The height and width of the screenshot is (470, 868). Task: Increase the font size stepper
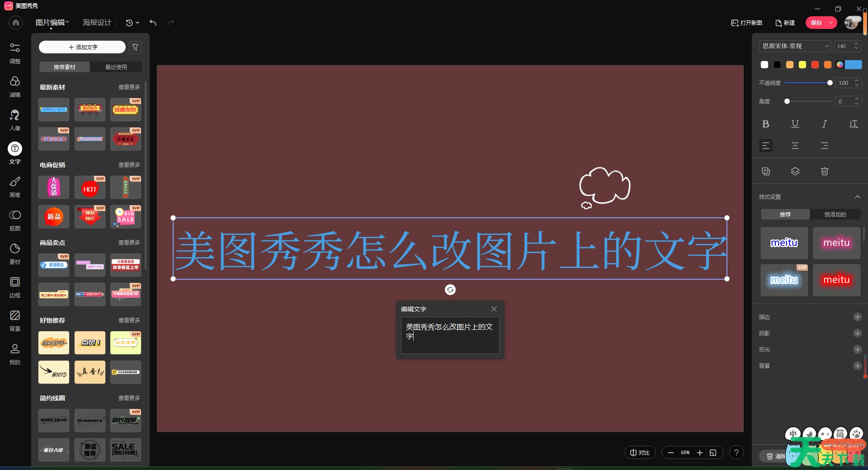click(856, 44)
